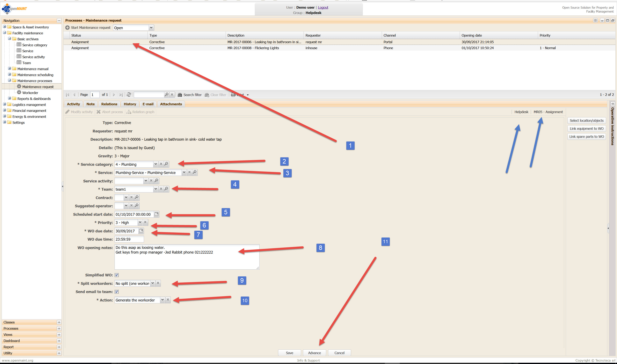Expand the Split workorders dropdown
617x364 pixels.
pos(153,283)
